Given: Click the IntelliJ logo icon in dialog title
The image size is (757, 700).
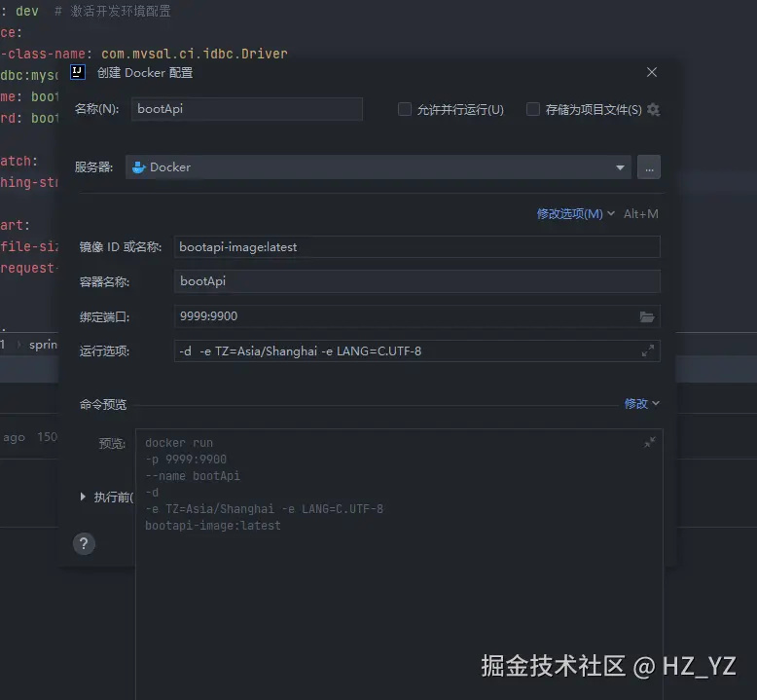Looking at the screenshot, I should click(x=78, y=72).
